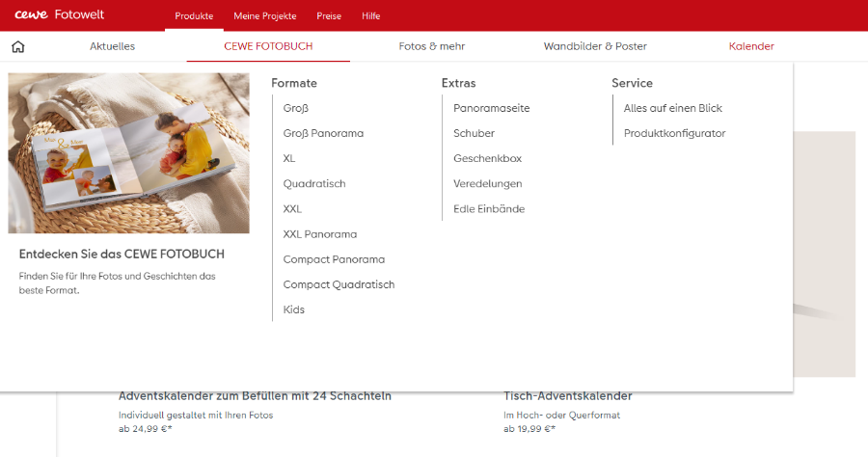Open the Veredelungen extra
This screenshot has width=868, height=457.
(488, 184)
